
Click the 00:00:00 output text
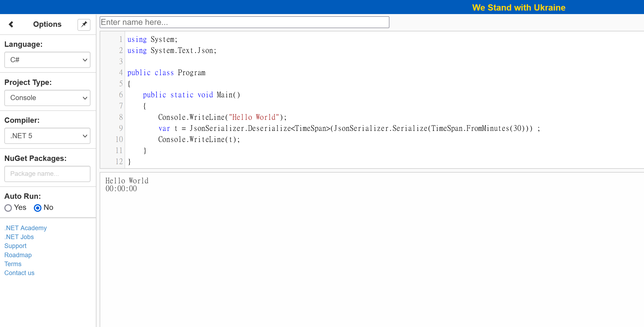[x=121, y=189]
